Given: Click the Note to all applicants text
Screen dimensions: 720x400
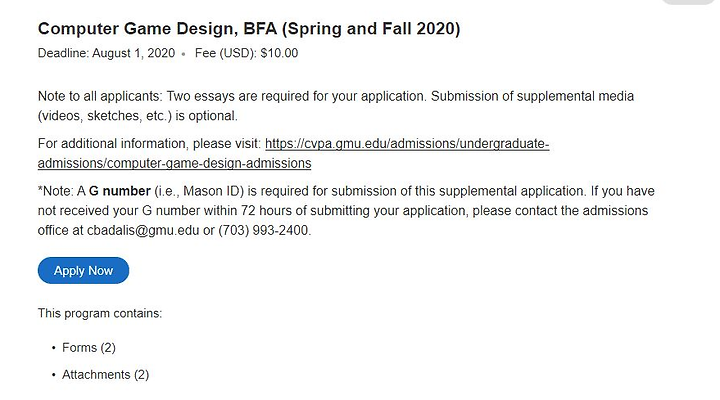Looking at the screenshot, I should pyautogui.click(x=100, y=96).
